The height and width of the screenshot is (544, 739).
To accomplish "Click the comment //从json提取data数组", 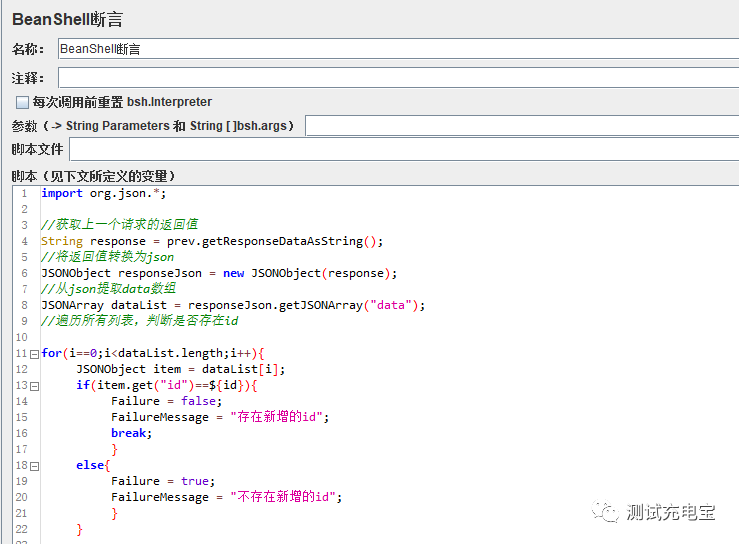I will click(x=108, y=288).
